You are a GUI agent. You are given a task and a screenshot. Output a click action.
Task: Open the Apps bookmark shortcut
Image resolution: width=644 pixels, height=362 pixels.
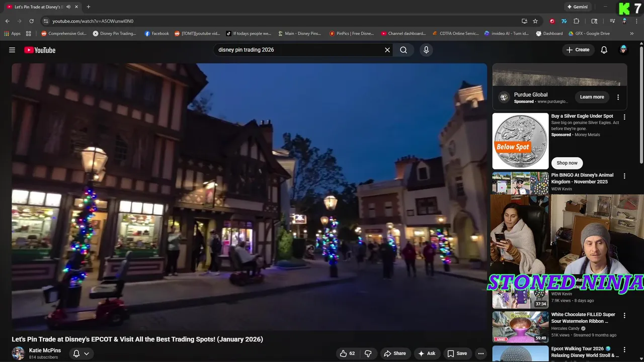click(13, 34)
